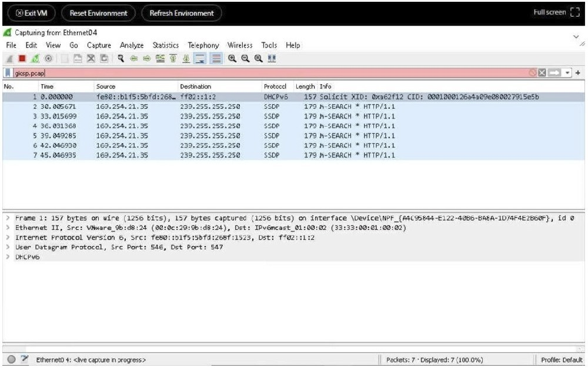Click Packets: 7 Displayed status text
Viewport: 588px width, 368px height.
click(435, 360)
